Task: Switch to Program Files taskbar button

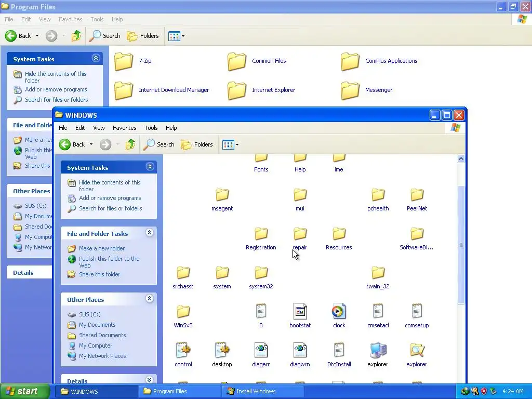Action: pyautogui.click(x=180, y=391)
